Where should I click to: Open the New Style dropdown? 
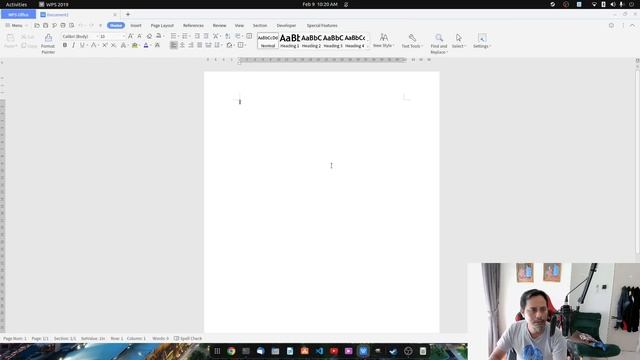(384, 41)
